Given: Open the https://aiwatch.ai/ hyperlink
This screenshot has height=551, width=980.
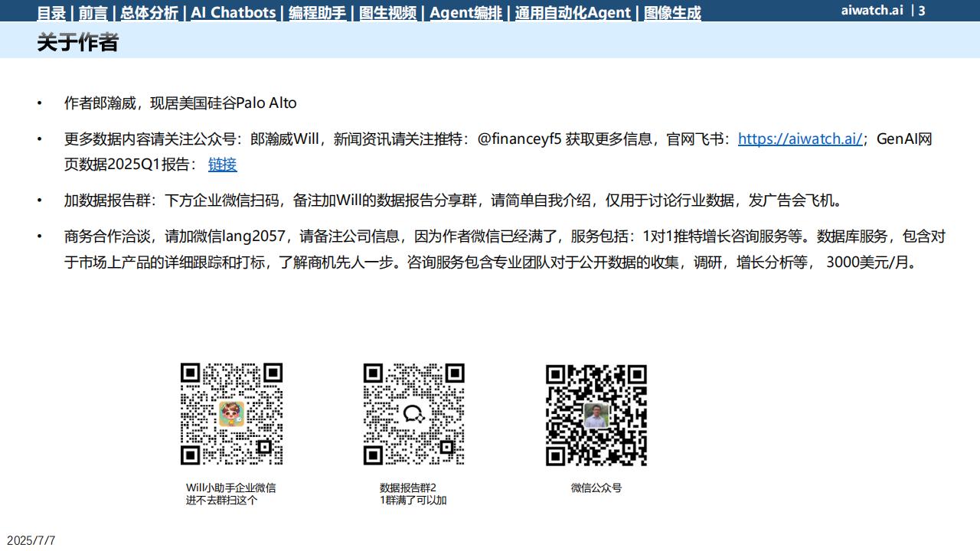Looking at the screenshot, I should click(800, 139).
